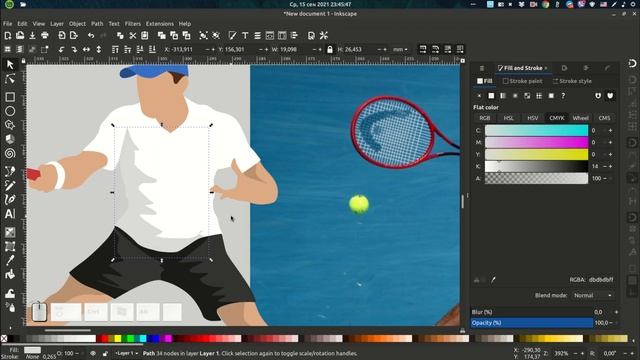The height and width of the screenshot is (360, 640).
Task: Open the Layer 1 selector dropdown
Action: point(127,353)
